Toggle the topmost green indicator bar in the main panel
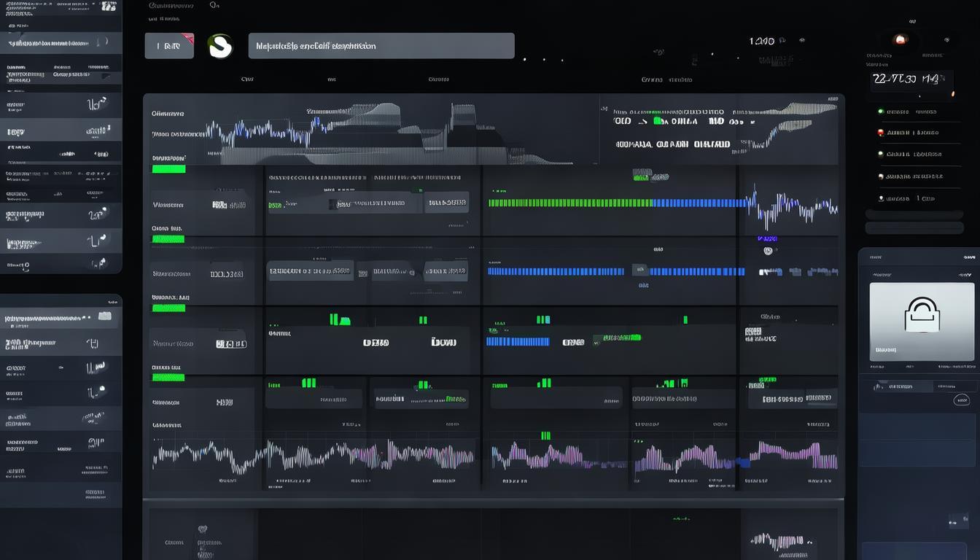 point(168,169)
